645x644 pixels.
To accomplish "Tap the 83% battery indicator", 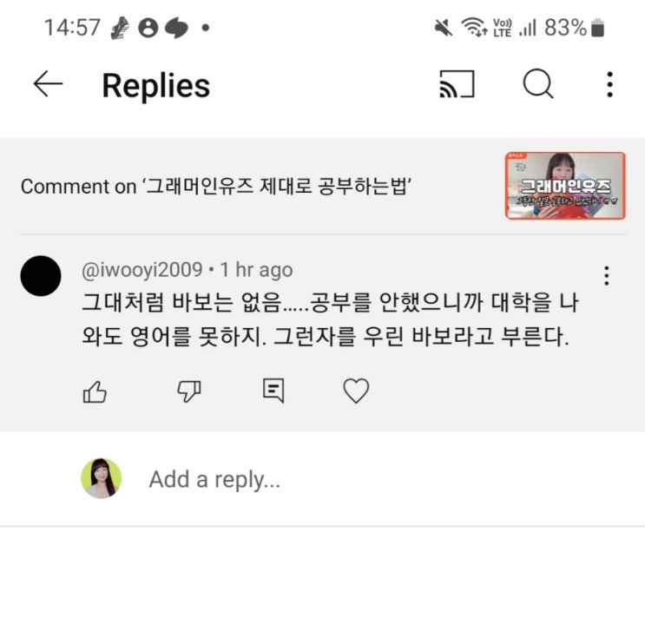I will point(574,28).
